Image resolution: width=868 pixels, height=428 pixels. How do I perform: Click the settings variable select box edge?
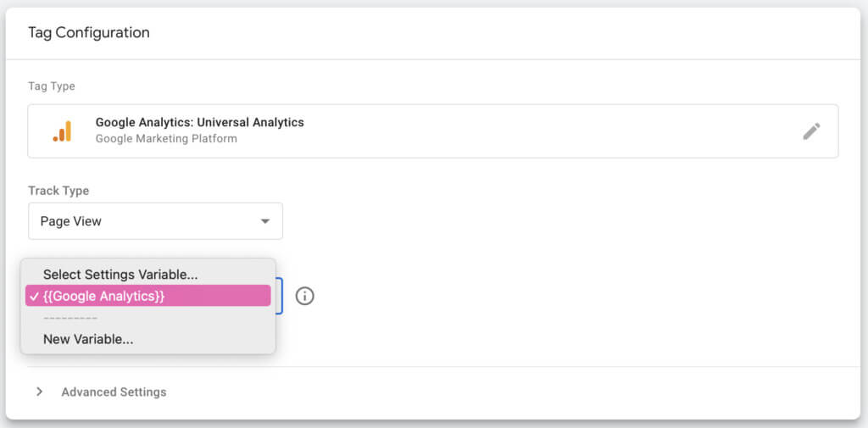click(x=279, y=296)
